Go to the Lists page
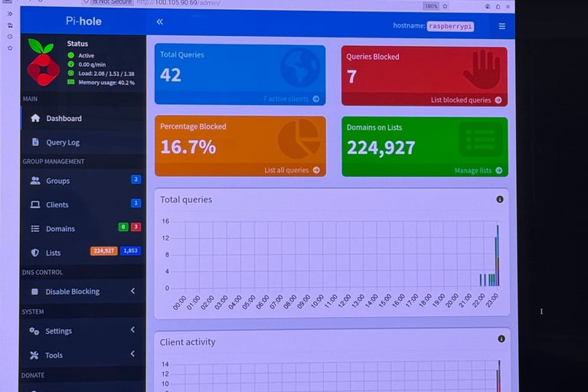The image size is (588, 392). click(83, 253)
